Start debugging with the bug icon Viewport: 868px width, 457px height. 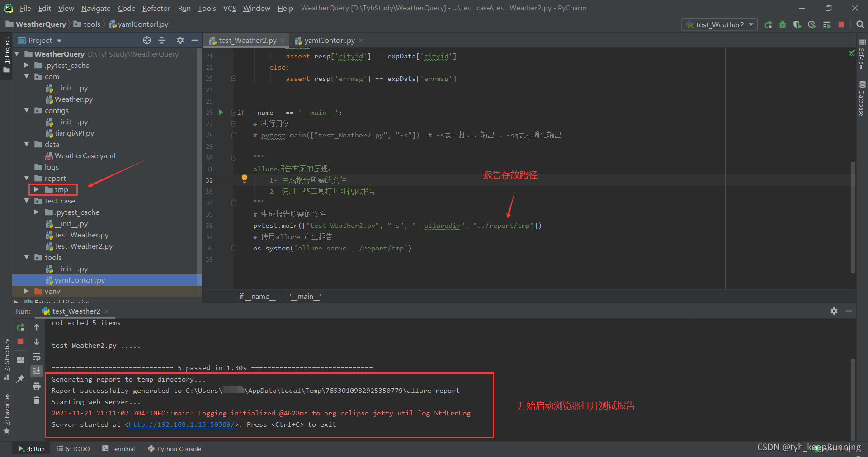783,25
